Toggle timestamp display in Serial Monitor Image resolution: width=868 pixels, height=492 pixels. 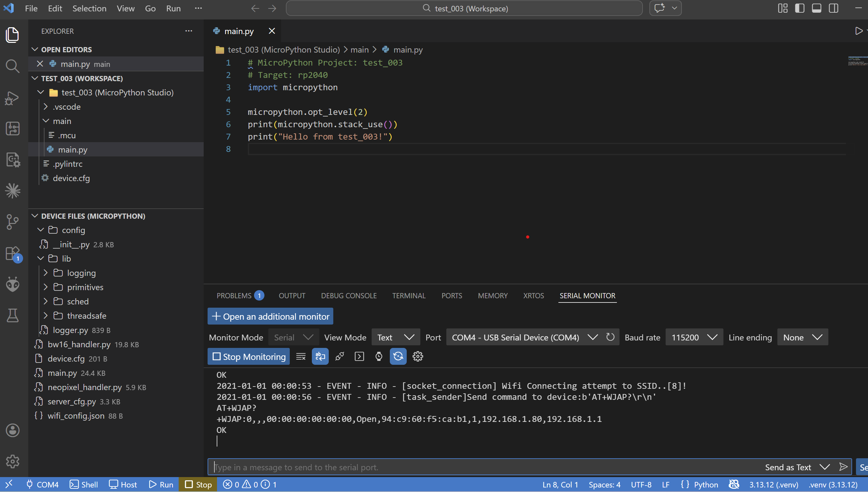coord(379,356)
